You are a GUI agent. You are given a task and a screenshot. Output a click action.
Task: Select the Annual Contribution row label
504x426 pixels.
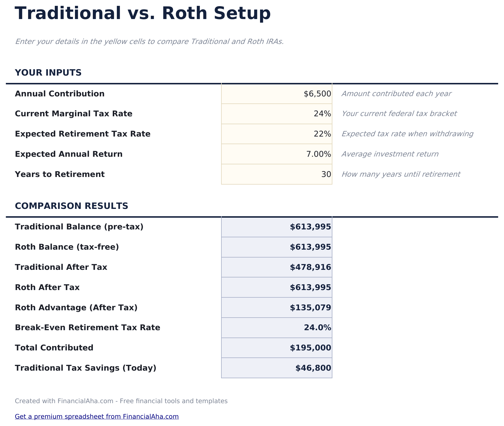coord(60,94)
